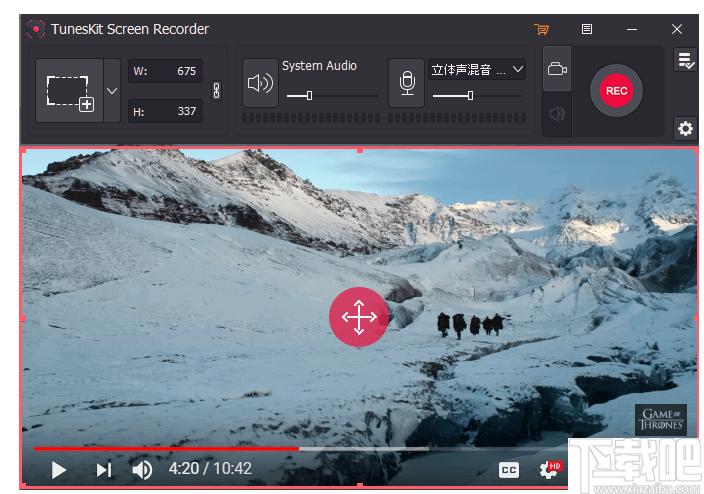Viewport: 704px width, 494px height.
Task: Skip to the next video
Action: tap(104, 470)
